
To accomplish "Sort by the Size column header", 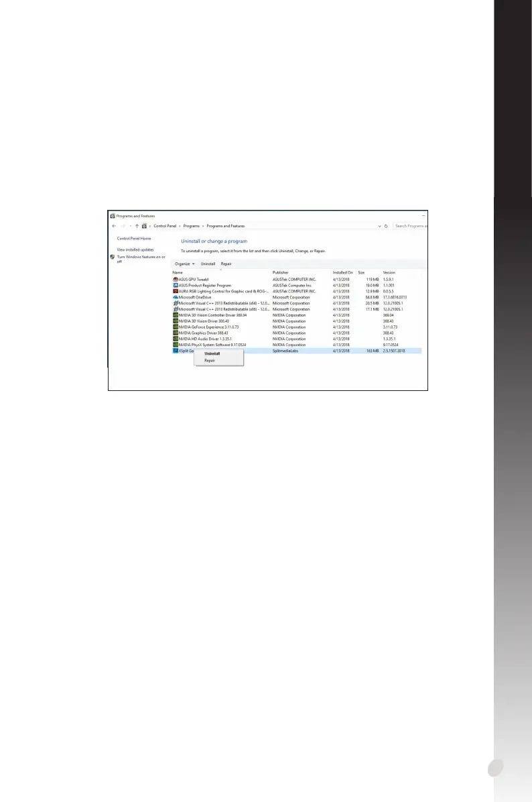I will point(361,273).
